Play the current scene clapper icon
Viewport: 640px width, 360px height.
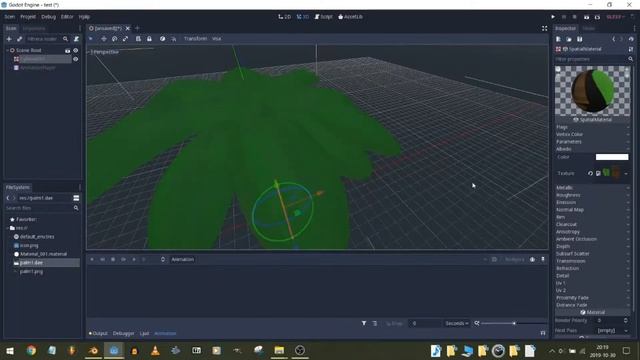[587, 17]
